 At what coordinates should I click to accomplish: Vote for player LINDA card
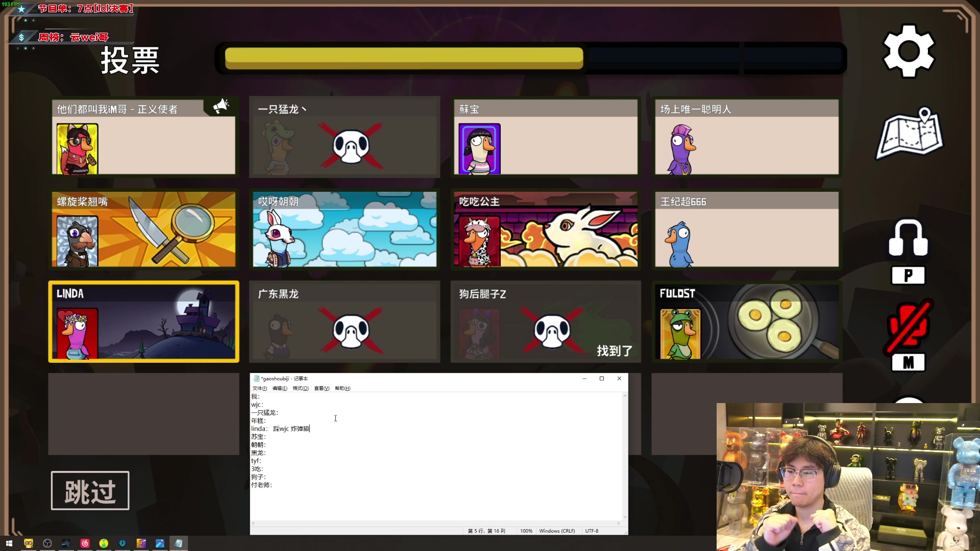(x=143, y=321)
